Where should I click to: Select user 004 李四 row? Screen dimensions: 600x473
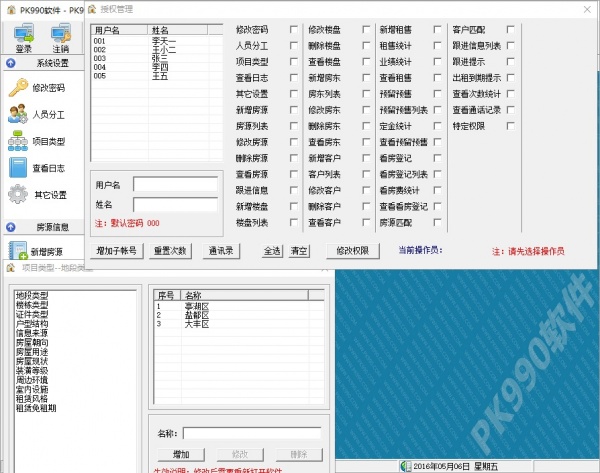[x=157, y=67]
